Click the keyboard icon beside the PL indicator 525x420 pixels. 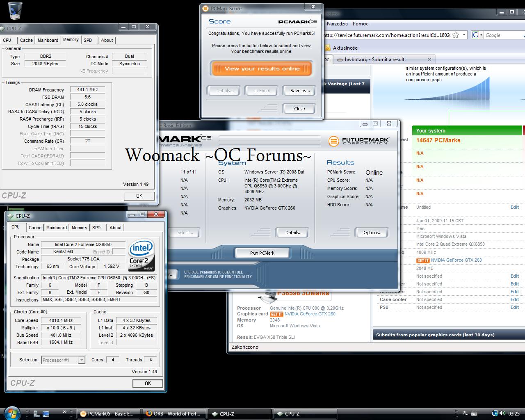point(474,413)
